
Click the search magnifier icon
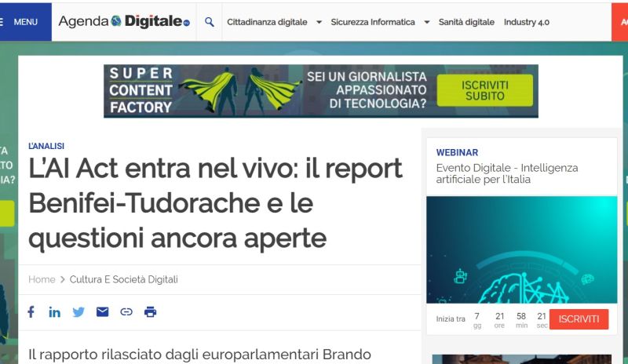(x=209, y=22)
